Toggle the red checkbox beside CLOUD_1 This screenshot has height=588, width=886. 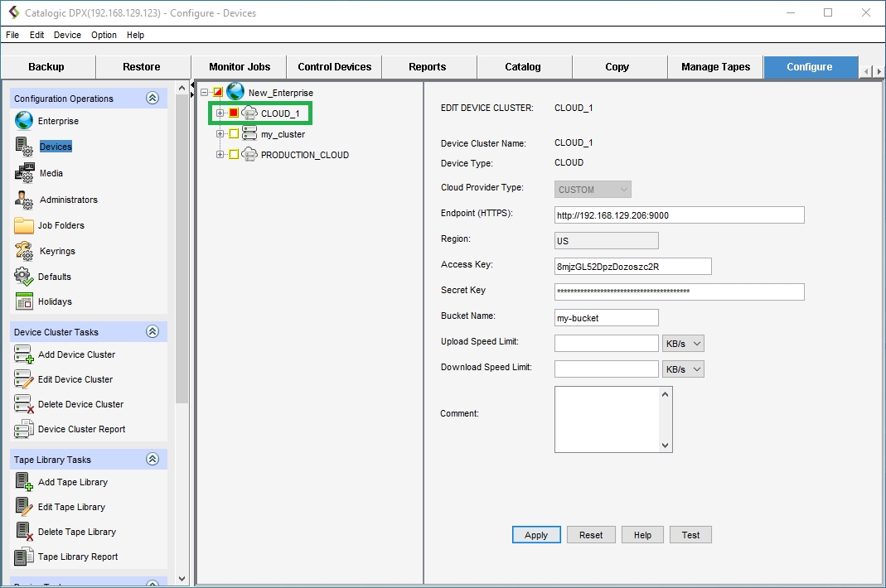point(234,113)
